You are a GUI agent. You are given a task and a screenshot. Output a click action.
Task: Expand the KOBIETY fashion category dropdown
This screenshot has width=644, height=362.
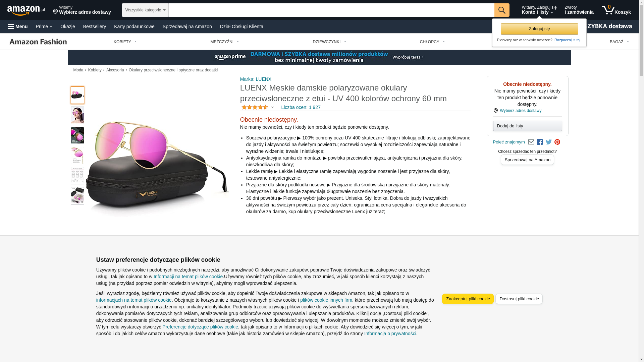click(x=125, y=42)
